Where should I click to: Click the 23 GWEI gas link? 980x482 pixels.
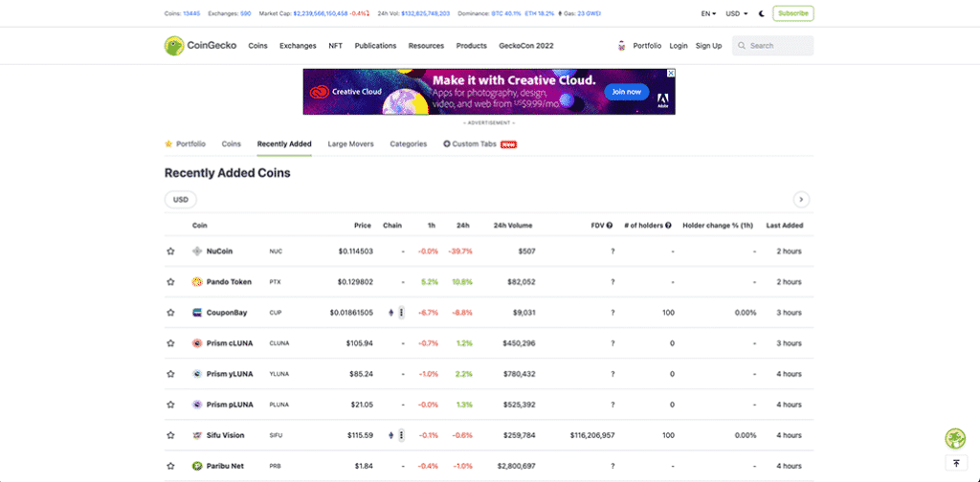tap(589, 13)
